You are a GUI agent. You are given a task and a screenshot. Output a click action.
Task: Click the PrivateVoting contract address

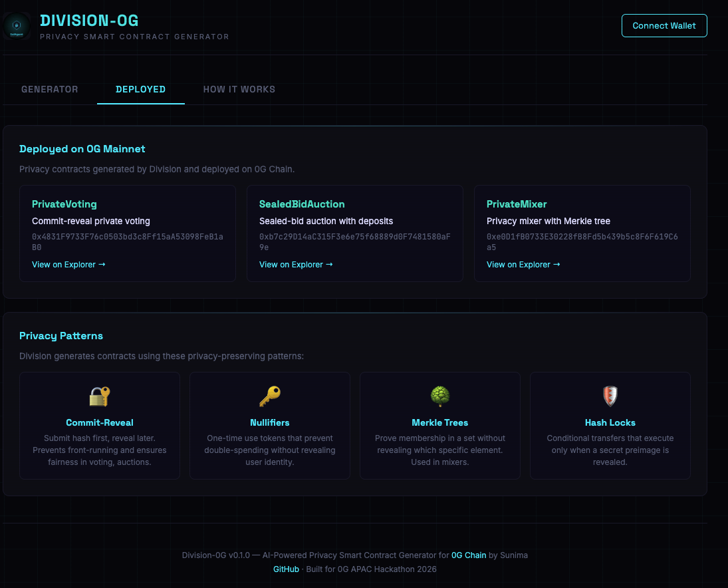coord(128,242)
